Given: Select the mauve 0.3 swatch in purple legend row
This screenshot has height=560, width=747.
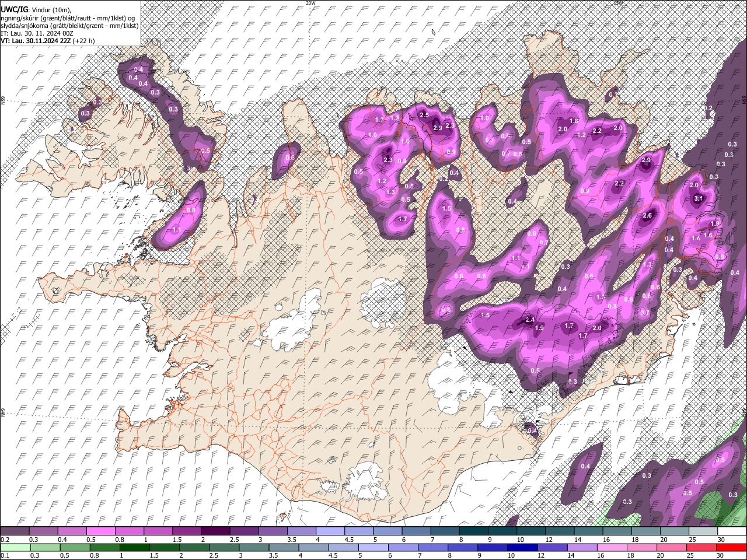Looking at the screenshot, I should click(44, 531).
